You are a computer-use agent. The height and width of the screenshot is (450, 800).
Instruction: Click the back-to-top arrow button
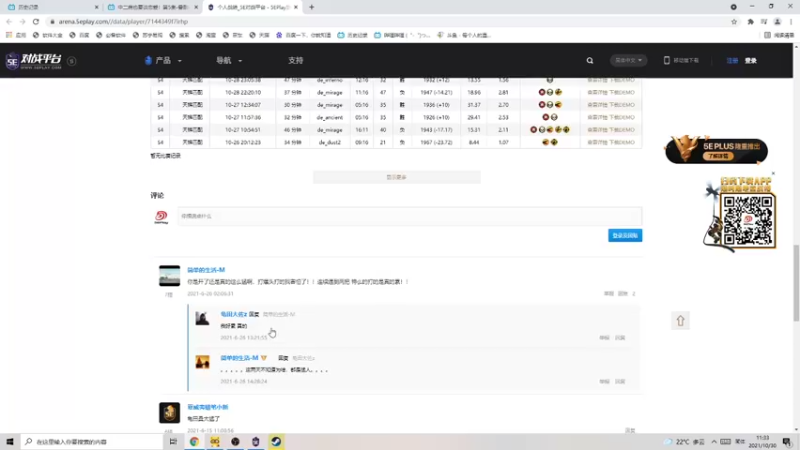click(x=680, y=321)
